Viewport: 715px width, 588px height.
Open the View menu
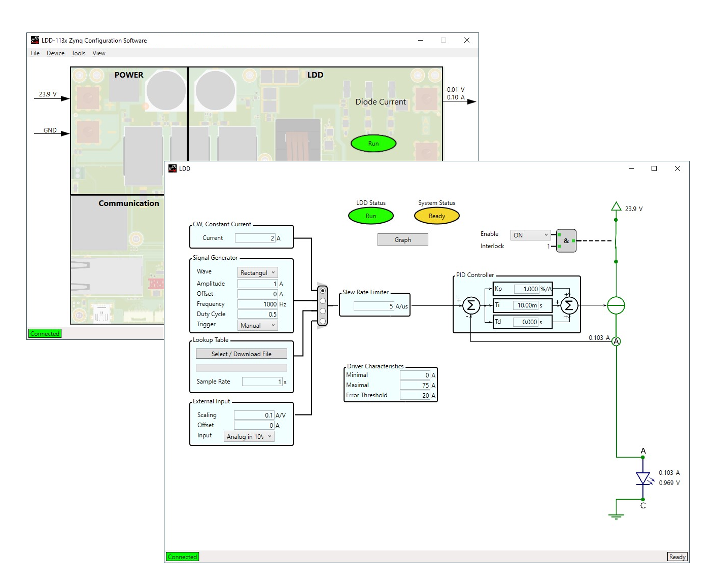(x=99, y=53)
